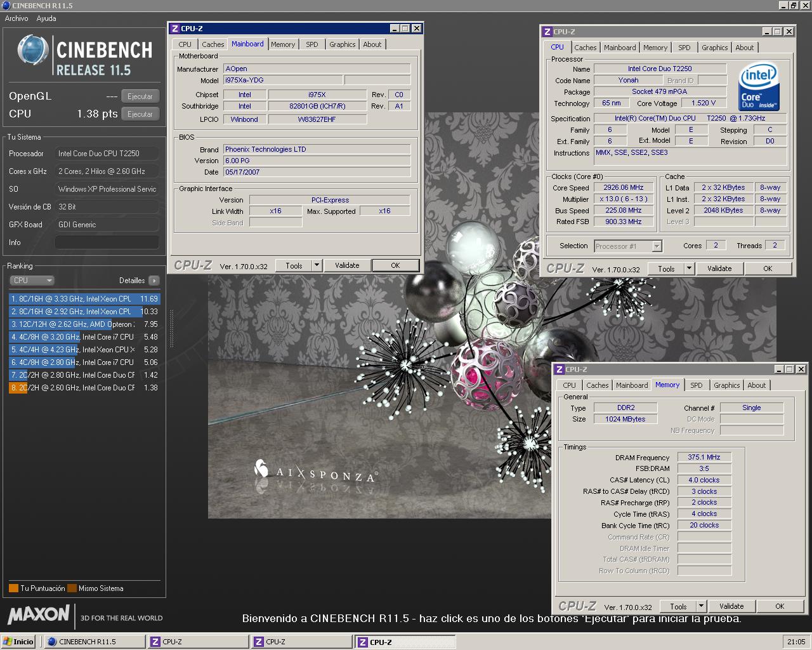Click the Core Speed value 2926.06 MHz

624,188
